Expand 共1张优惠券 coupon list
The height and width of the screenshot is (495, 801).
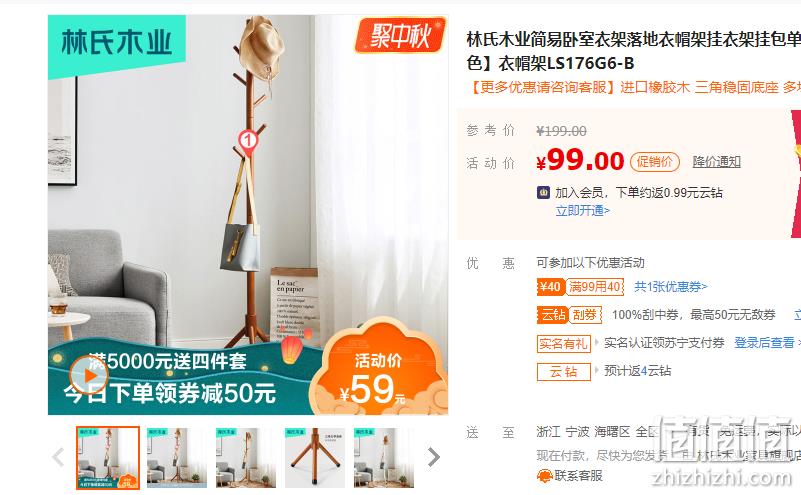click(x=671, y=287)
